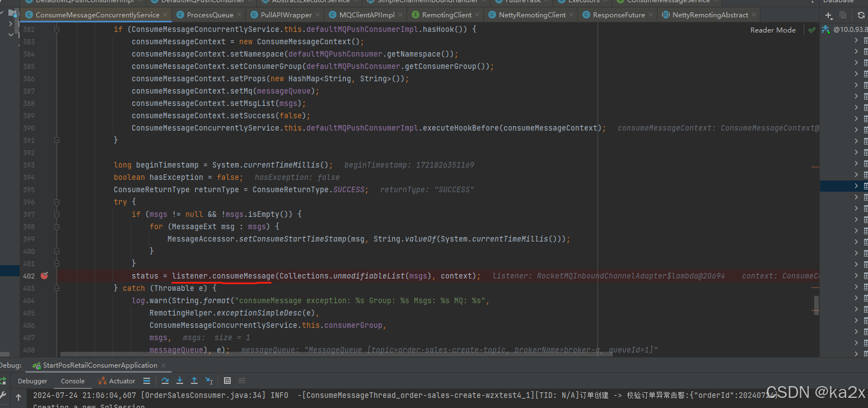Close the ProcessQueue tab
This screenshot has width=868, height=408.
click(x=240, y=15)
